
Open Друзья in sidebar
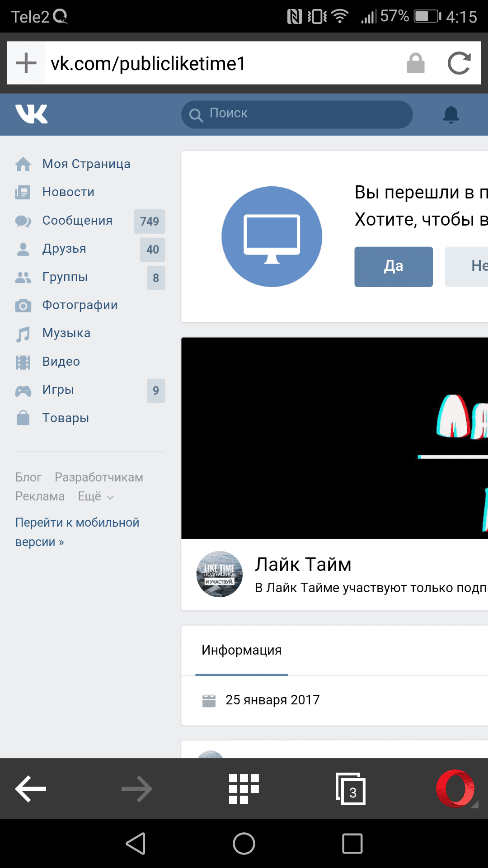(64, 249)
